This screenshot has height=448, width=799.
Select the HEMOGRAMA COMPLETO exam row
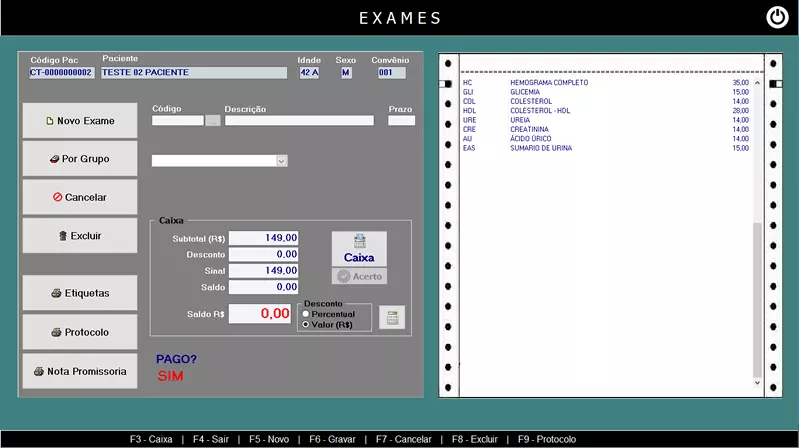549,83
